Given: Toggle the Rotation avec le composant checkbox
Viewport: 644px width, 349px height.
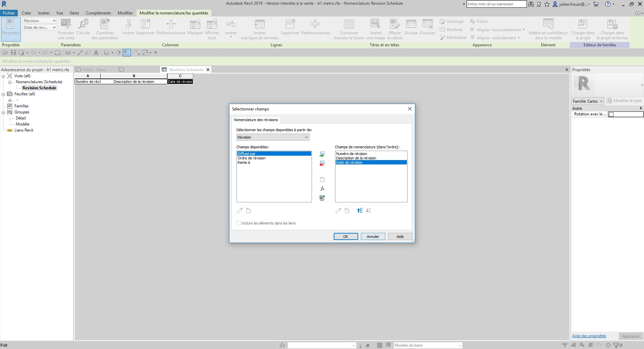Looking at the screenshot, I should click(611, 114).
